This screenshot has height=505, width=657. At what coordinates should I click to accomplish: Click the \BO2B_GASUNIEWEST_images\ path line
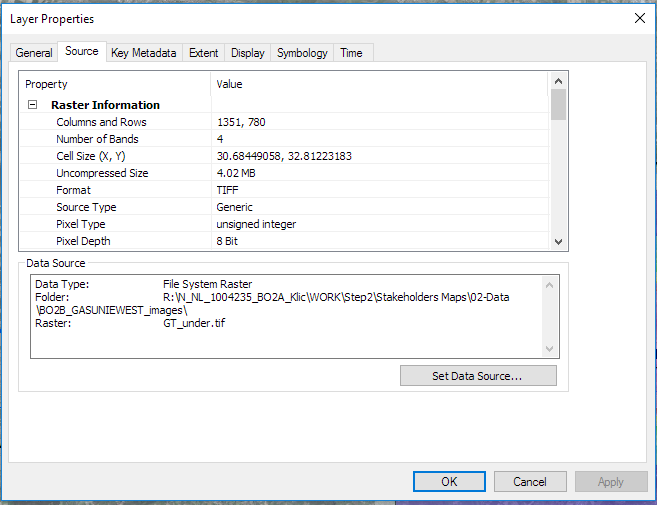coord(111,310)
